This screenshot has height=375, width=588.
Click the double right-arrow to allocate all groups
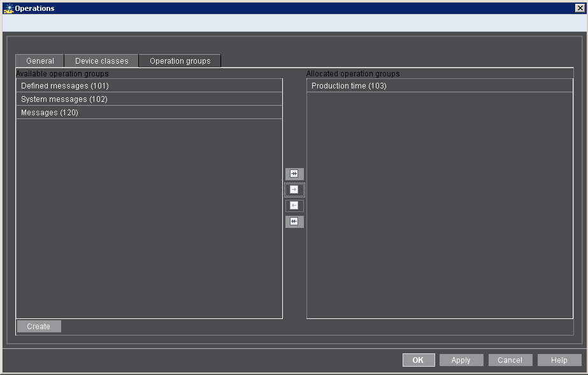click(x=294, y=173)
